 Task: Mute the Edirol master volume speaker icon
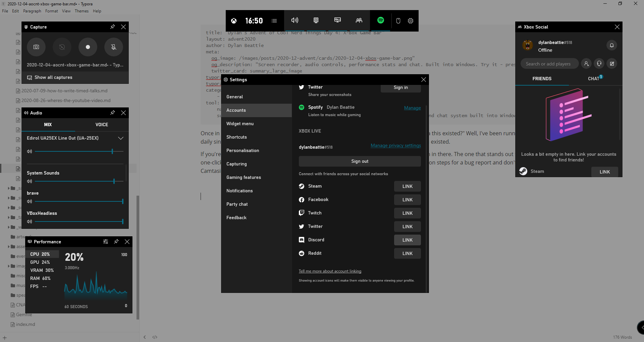pyautogui.click(x=30, y=151)
